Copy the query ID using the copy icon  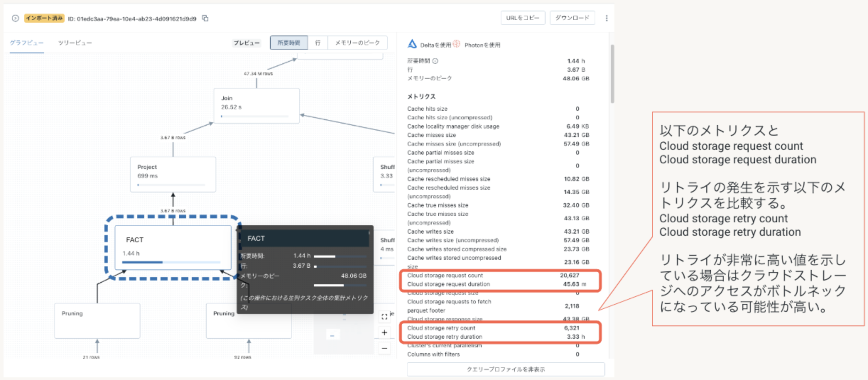point(205,18)
